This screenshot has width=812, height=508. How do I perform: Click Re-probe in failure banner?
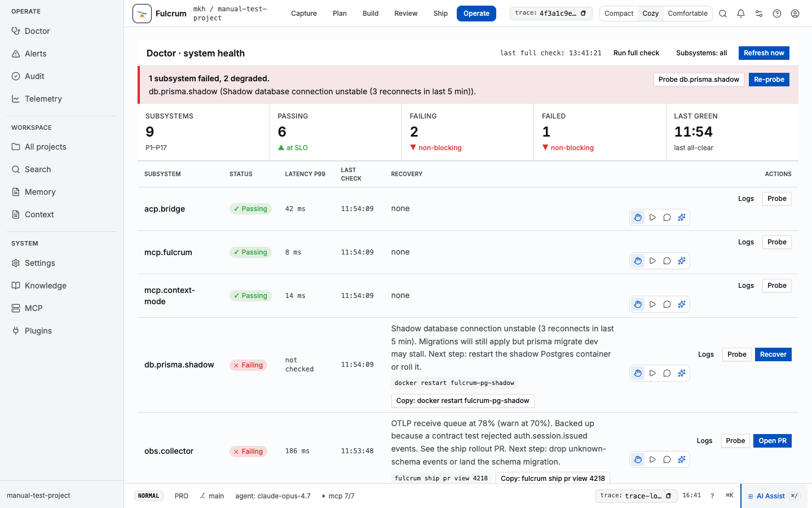pos(769,80)
